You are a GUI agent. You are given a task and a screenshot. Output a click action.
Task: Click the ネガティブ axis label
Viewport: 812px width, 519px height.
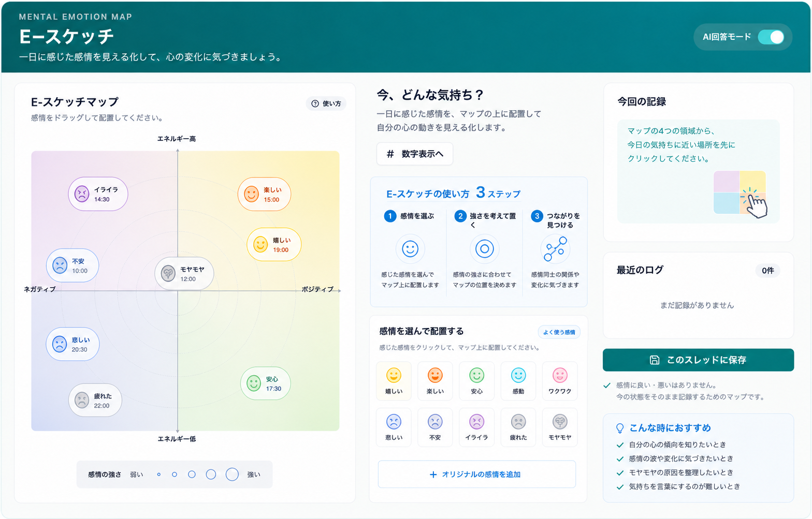39,289
